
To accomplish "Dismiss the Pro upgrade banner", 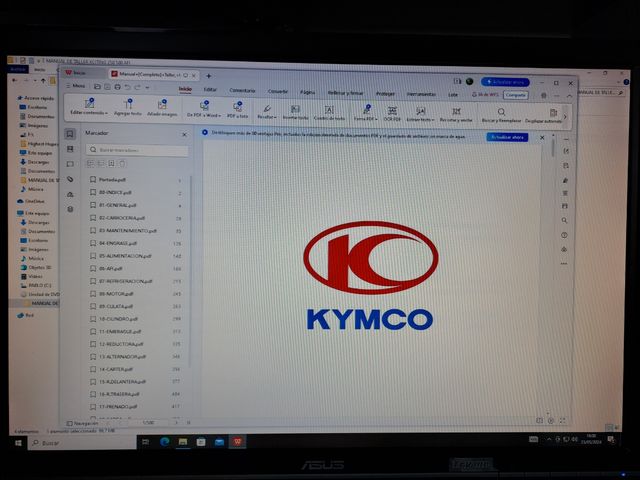I will pos(542,138).
